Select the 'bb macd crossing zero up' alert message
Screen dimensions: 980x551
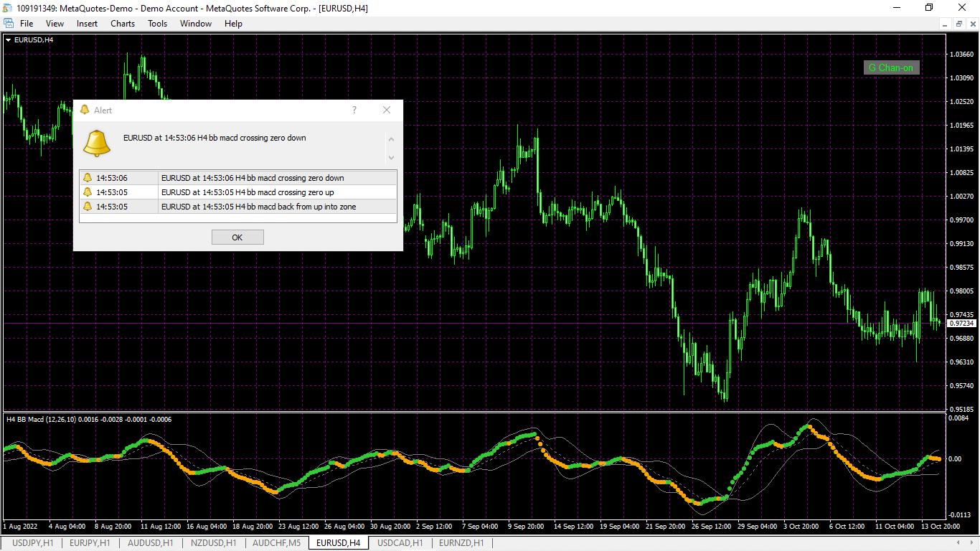pos(248,192)
